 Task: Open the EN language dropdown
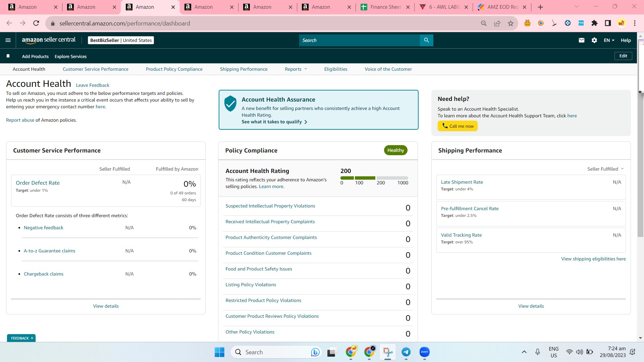[x=609, y=40]
